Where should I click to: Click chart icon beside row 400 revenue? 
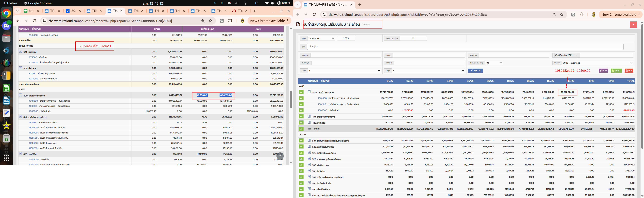(x=301, y=92)
